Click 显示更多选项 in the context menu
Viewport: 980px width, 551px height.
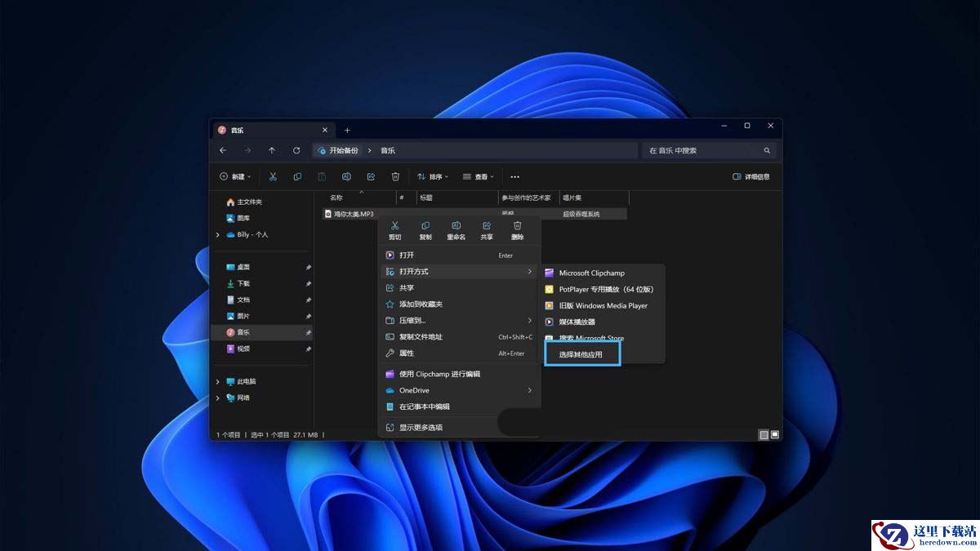(421, 427)
